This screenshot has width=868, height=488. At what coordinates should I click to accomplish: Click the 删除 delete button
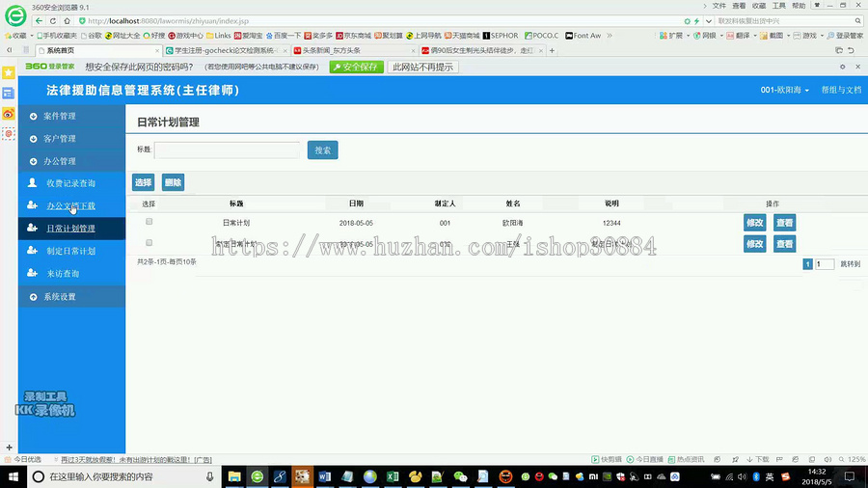tap(174, 182)
